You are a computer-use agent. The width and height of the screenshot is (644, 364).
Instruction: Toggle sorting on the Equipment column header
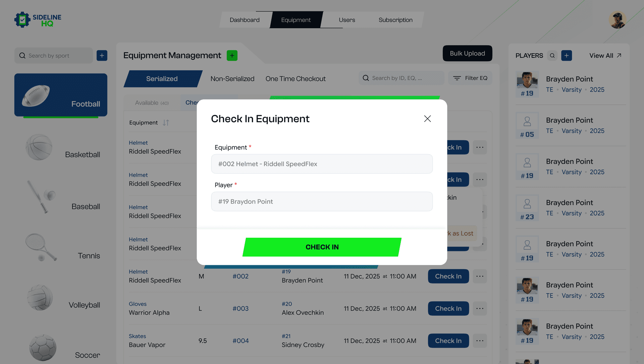point(166,123)
